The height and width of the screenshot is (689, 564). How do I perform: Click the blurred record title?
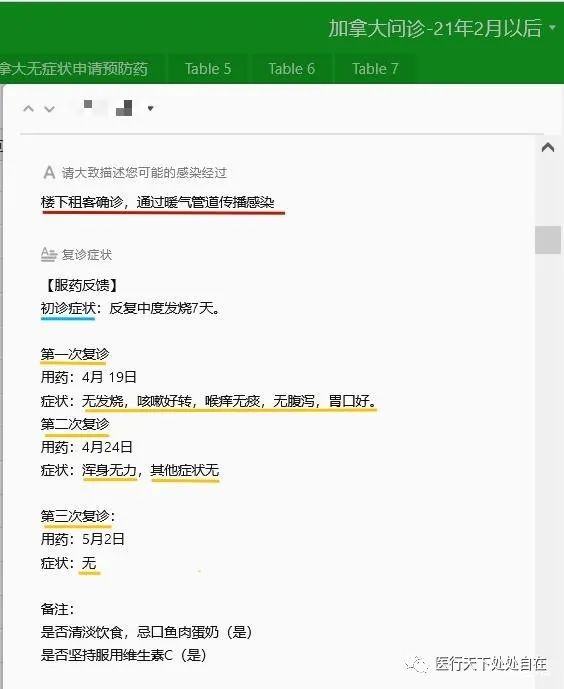pos(107,108)
